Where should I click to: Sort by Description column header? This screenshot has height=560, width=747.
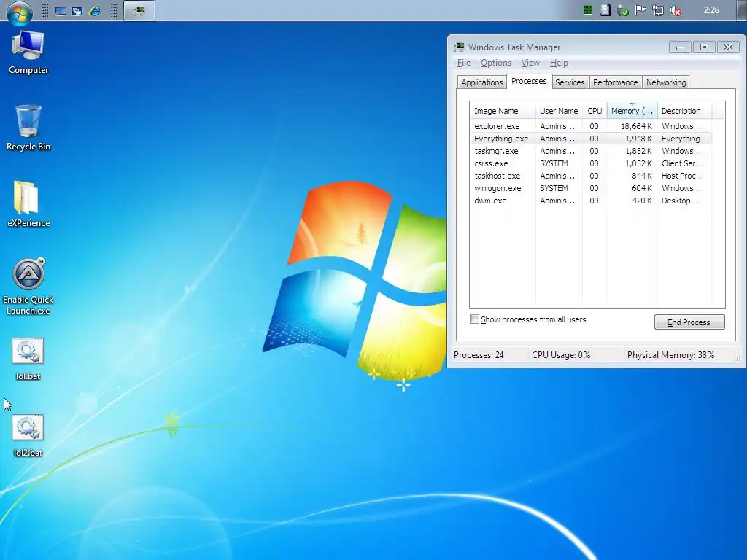(684, 111)
